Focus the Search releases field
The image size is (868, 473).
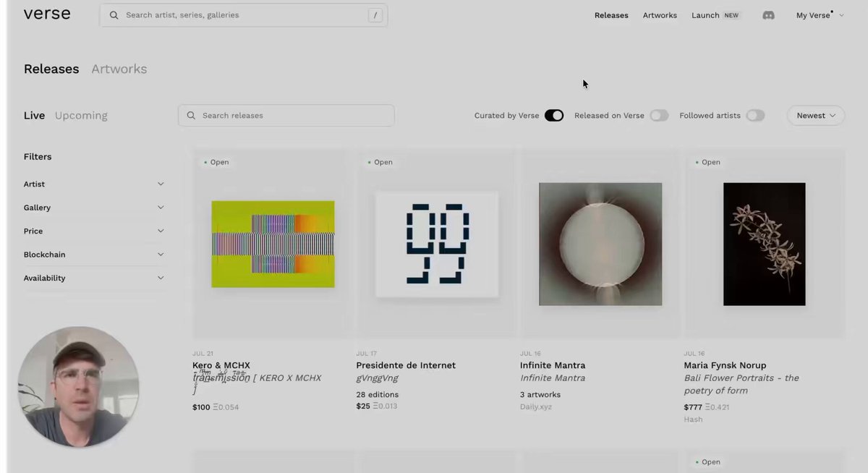(x=286, y=116)
